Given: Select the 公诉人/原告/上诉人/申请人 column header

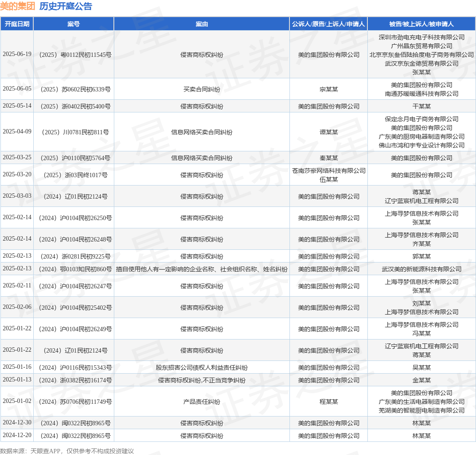Looking at the screenshot, I should pos(328,24).
